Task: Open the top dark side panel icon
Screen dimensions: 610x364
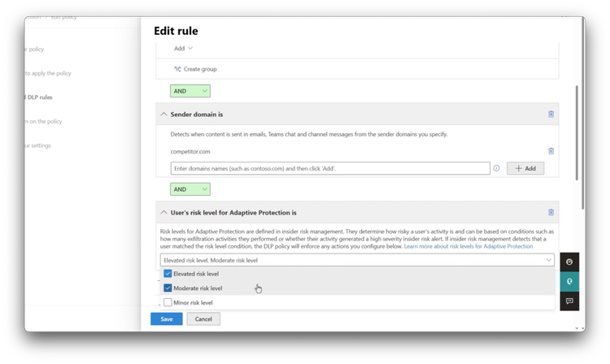Action: (569, 262)
